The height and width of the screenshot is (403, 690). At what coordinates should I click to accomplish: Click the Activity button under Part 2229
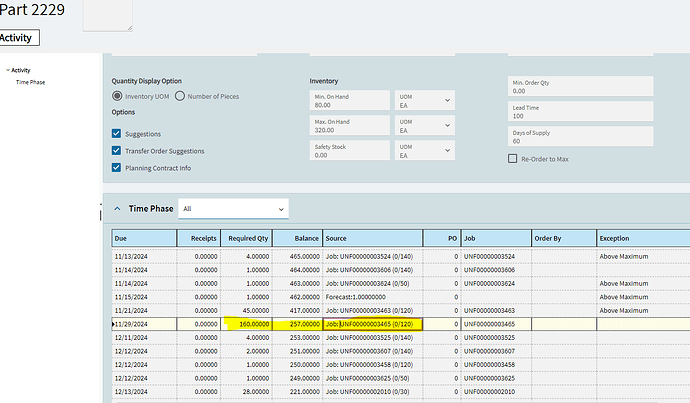click(x=17, y=37)
